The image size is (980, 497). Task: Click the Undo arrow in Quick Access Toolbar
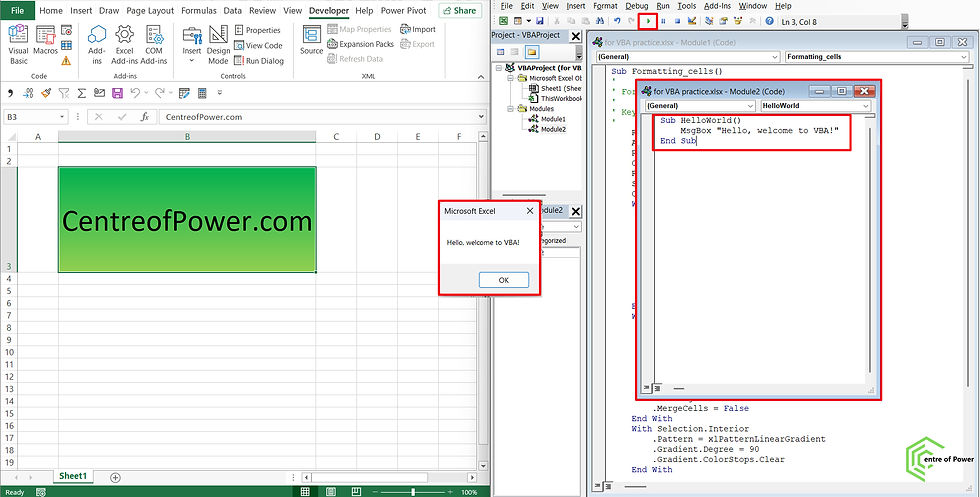point(136,93)
